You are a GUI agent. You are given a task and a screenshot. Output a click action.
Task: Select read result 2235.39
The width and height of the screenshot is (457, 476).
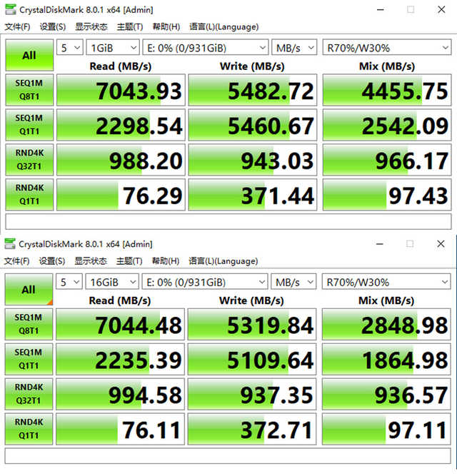pos(120,360)
